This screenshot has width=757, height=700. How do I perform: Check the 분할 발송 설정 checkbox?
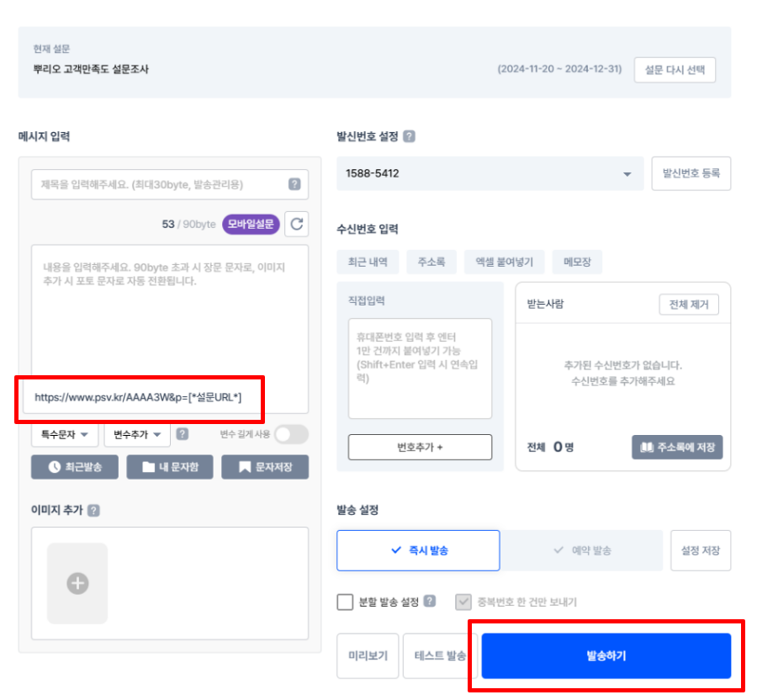(345, 602)
